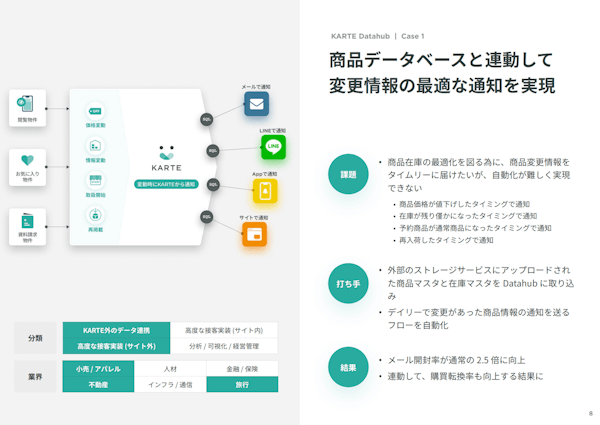
Task: Click the bullet 予約商品が通常商品になったタイミングで通知
Action: [x=475, y=228]
